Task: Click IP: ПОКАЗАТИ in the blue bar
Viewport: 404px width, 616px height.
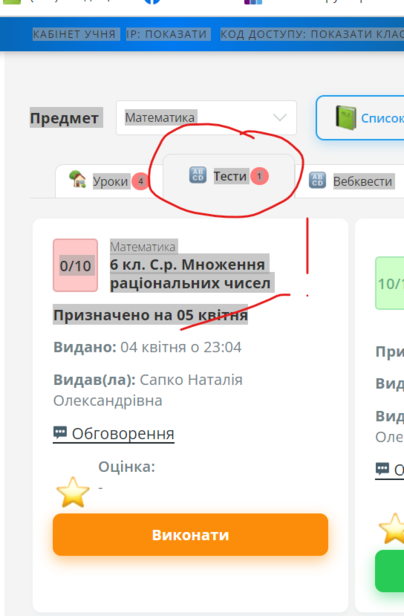Action: tap(166, 34)
